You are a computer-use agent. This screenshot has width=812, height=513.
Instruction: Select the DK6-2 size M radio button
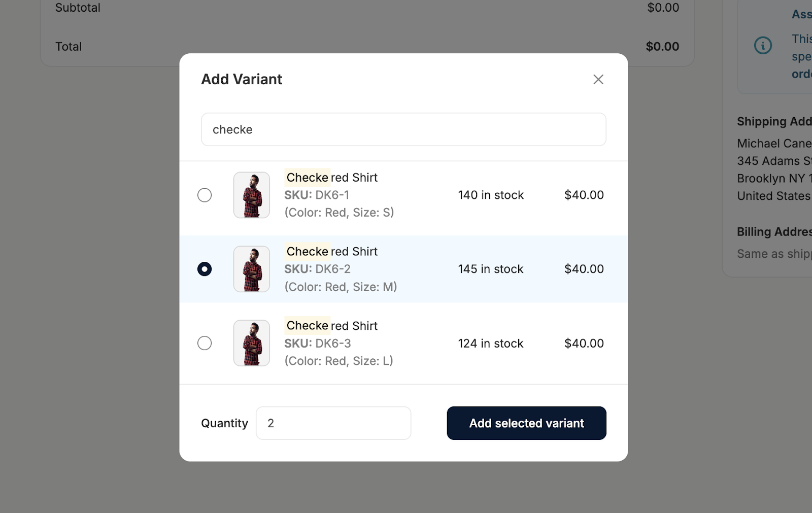[205, 269]
